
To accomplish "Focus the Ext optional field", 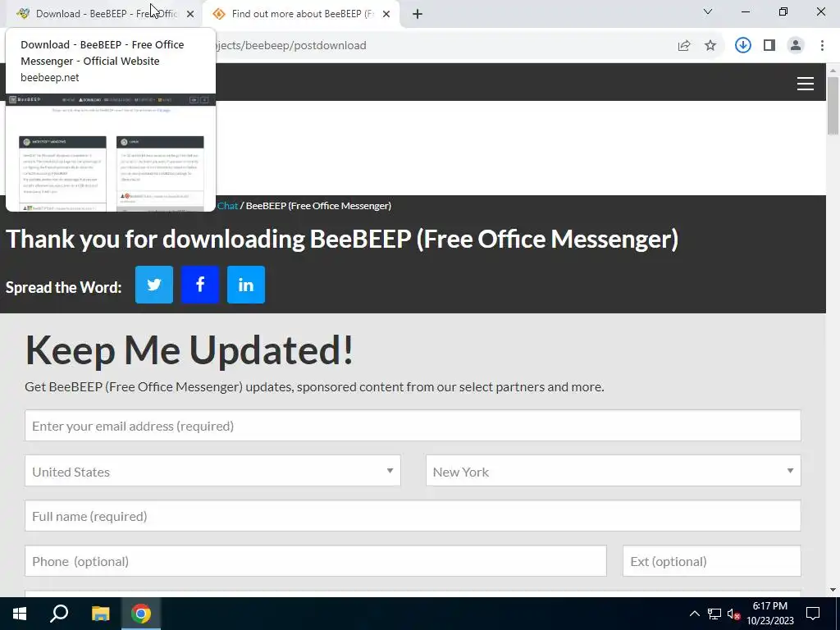I will [x=711, y=561].
